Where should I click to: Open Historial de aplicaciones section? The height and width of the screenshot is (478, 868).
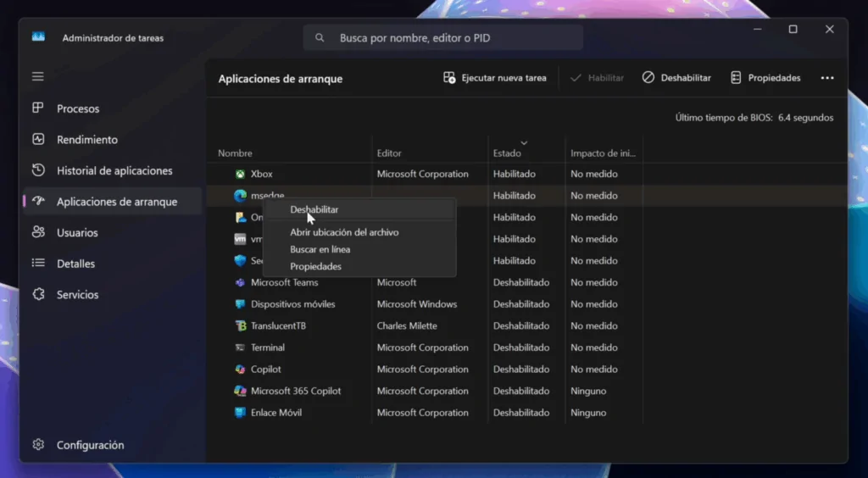point(113,170)
